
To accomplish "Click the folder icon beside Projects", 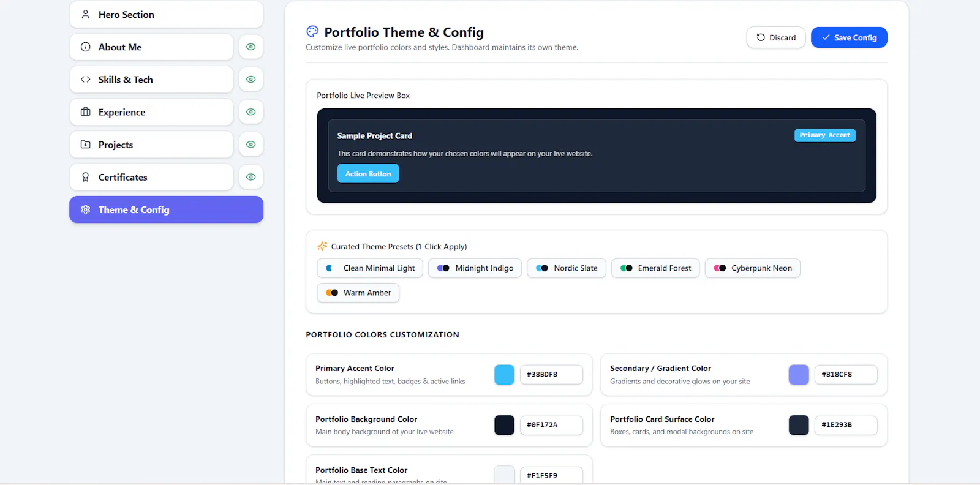I will pos(86,145).
